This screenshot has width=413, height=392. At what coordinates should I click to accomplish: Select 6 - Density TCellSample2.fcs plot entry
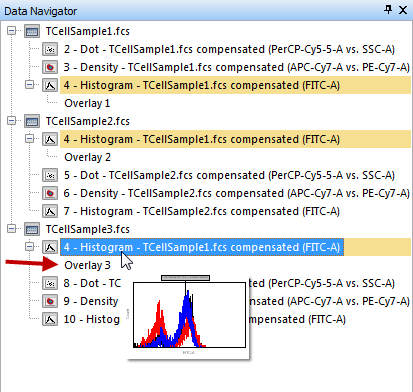237,193
